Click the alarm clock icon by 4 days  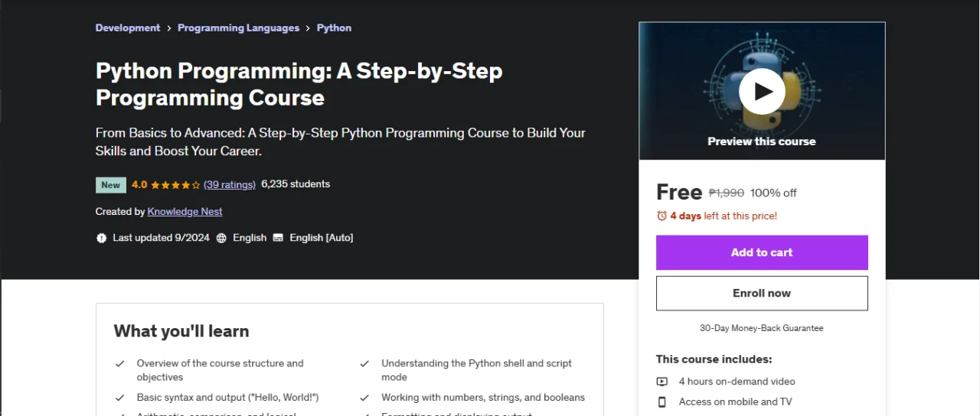click(662, 216)
